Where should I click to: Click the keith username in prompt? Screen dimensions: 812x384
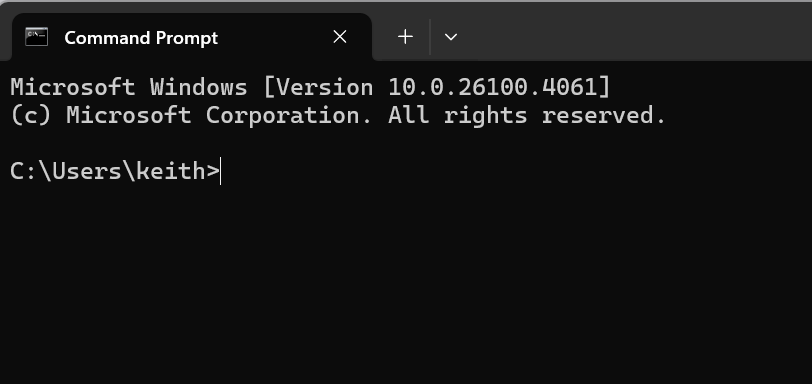pos(170,171)
